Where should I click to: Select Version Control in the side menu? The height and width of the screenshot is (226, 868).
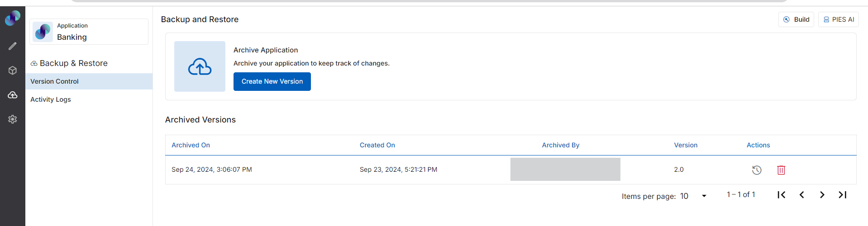point(89,81)
